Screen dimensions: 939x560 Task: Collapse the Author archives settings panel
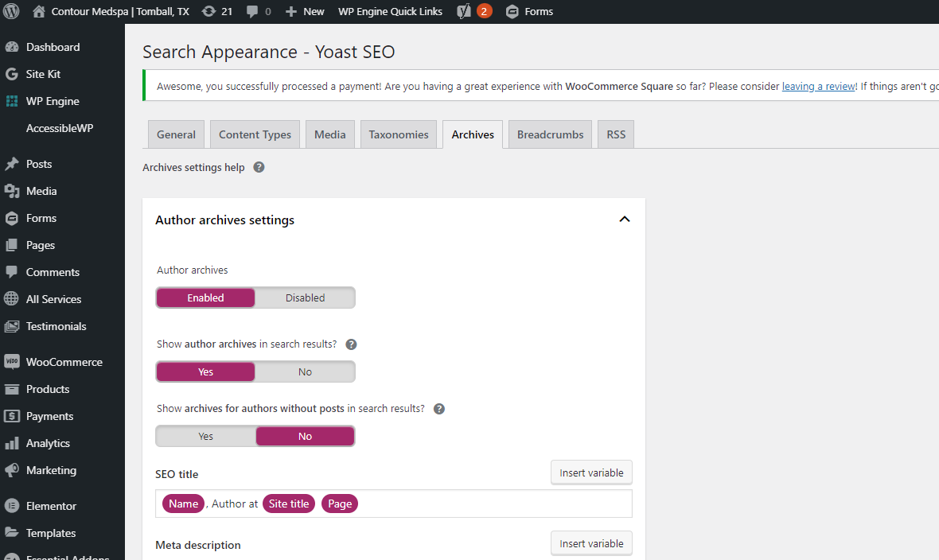625,220
